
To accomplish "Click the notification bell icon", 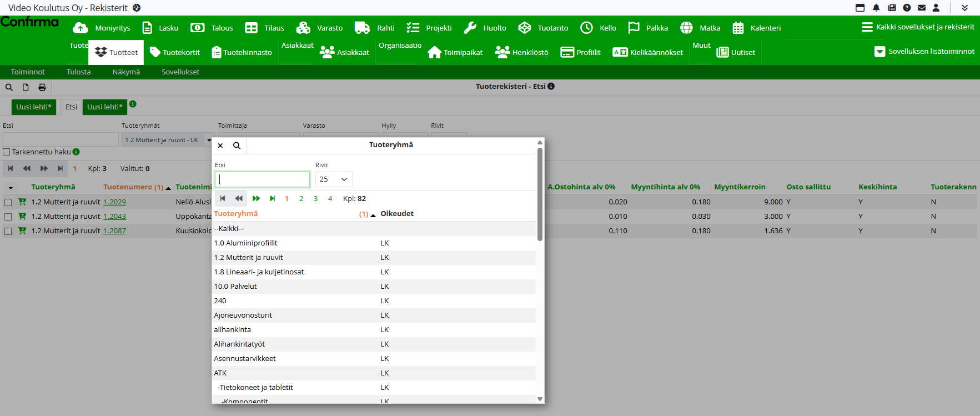I will click(x=876, y=8).
